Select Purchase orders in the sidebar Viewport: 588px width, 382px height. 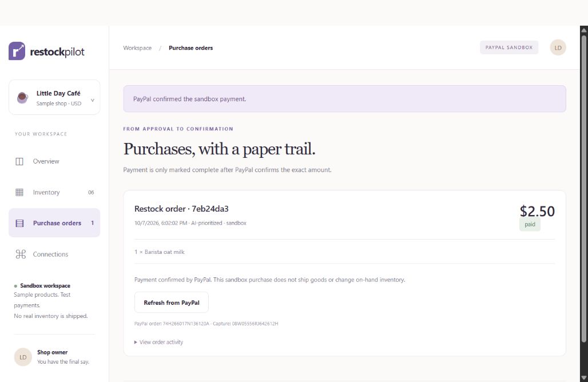click(54, 223)
